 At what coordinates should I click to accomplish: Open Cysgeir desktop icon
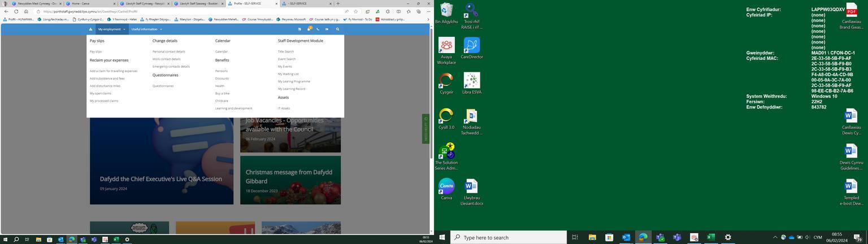tap(446, 84)
